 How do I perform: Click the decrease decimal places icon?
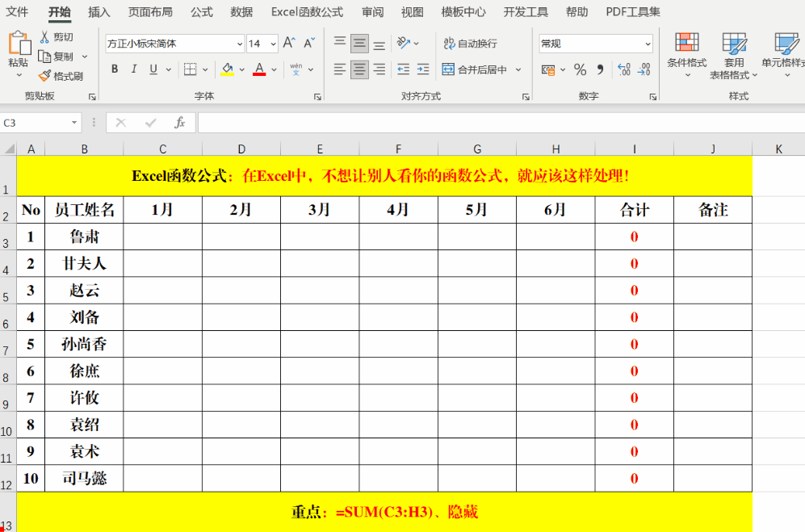(644, 69)
